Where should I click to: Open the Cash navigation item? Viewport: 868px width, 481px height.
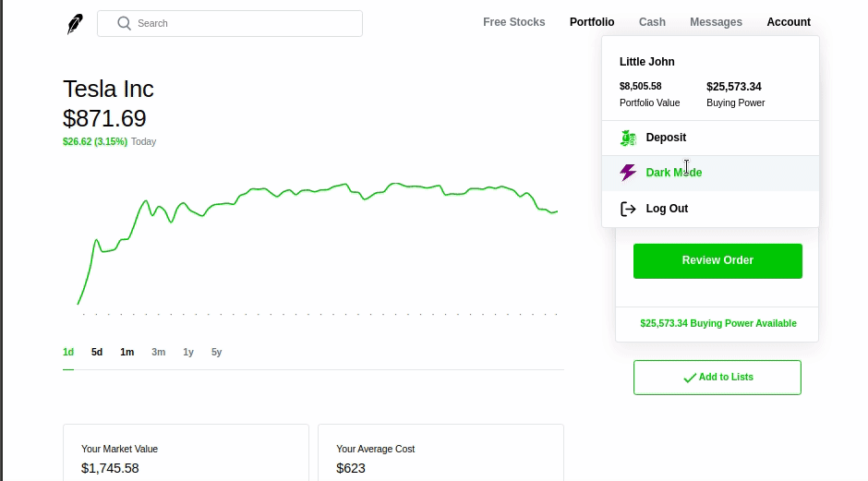tap(652, 22)
